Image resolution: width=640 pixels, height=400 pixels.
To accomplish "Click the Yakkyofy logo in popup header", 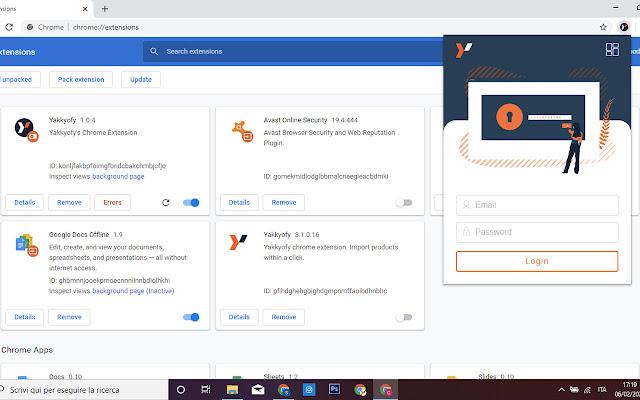I will [463, 50].
